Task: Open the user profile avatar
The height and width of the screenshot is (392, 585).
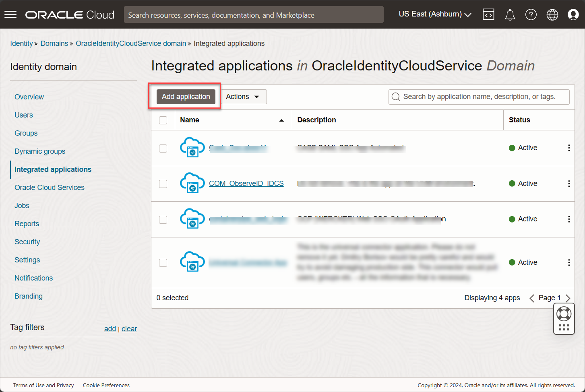Action: click(573, 14)
